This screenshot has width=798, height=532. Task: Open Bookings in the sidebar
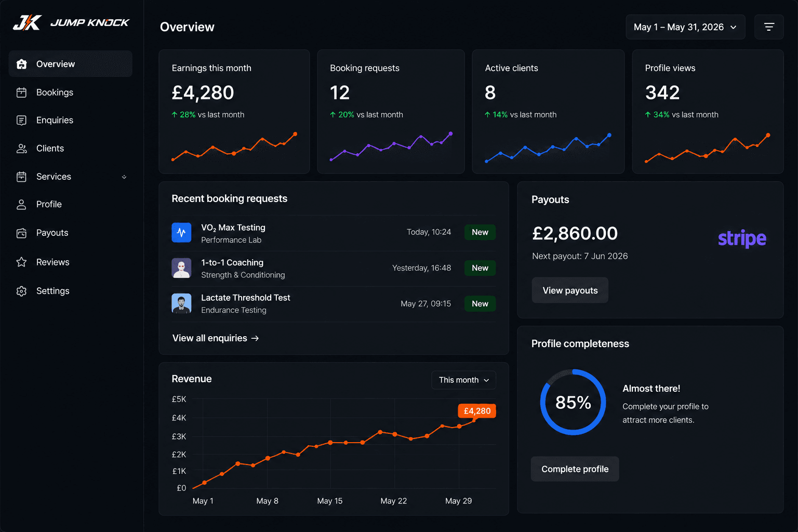(x=71, y=92)
